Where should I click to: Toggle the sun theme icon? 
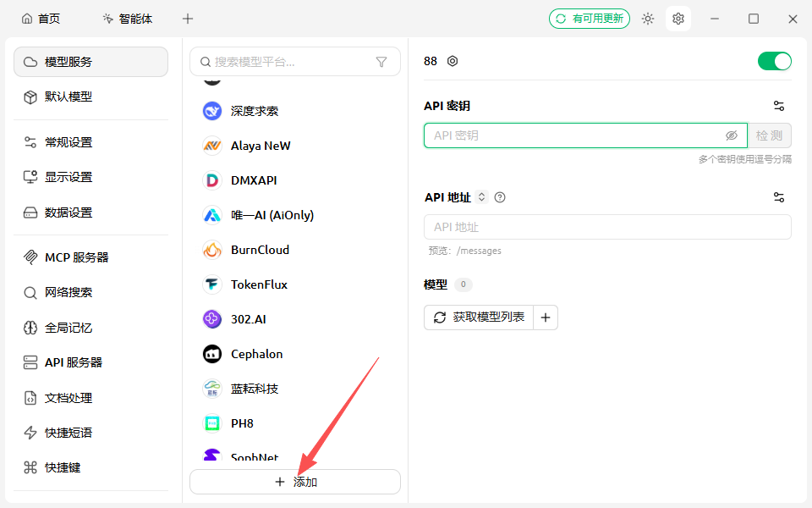[648, 19]
